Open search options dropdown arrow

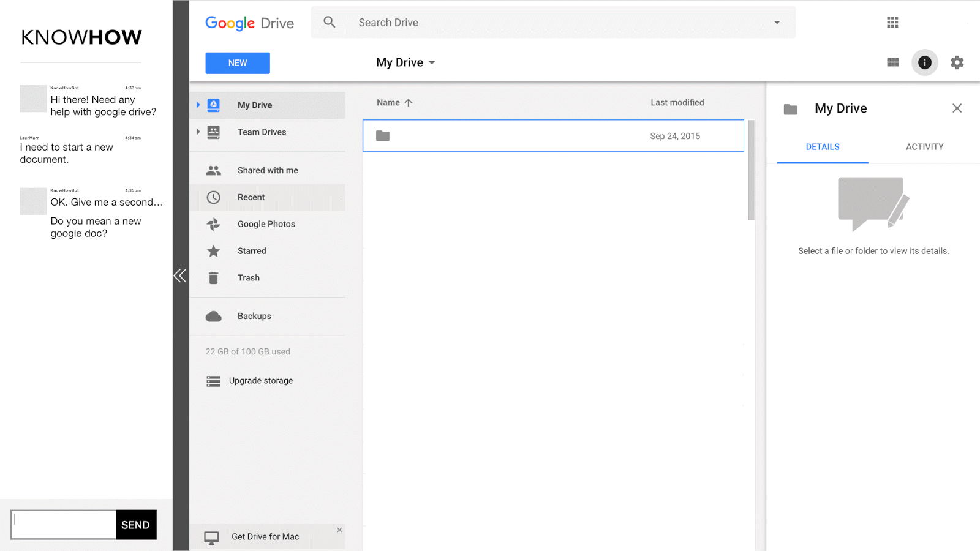point(777,23)
